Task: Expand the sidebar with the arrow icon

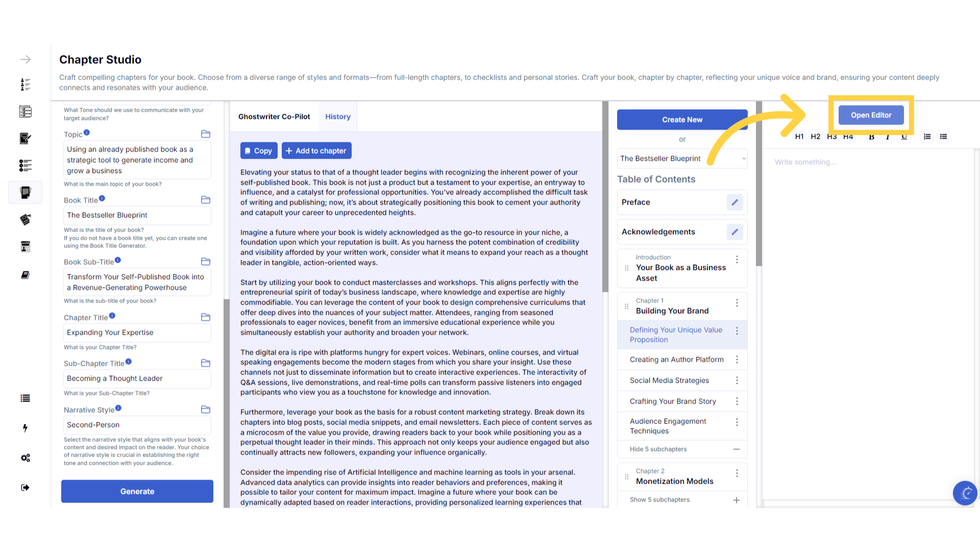Action: [x=25, y=60]
